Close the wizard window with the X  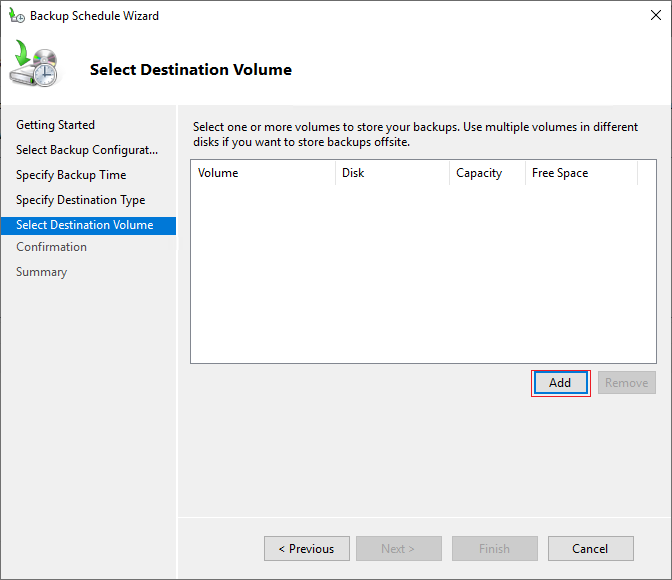(x=655, y=15)
